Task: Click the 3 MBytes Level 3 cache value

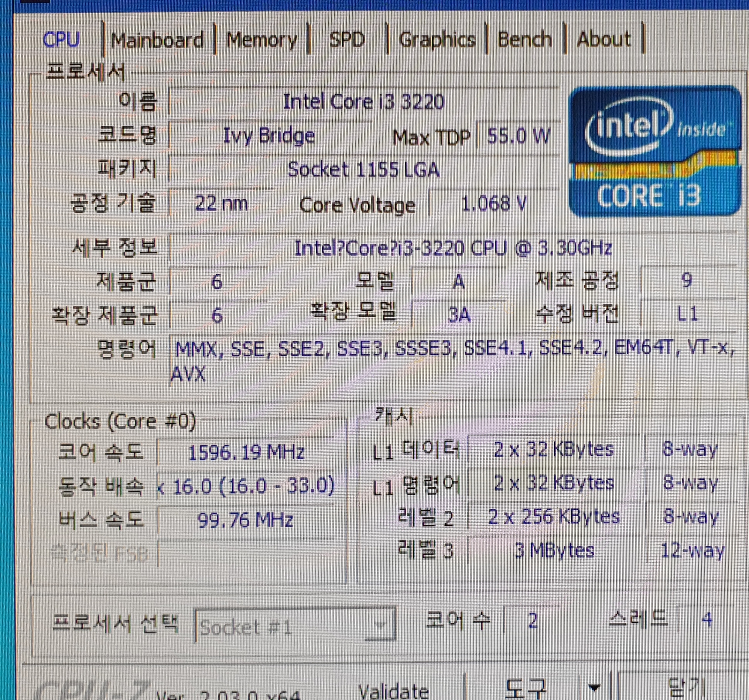Action: 554,550
